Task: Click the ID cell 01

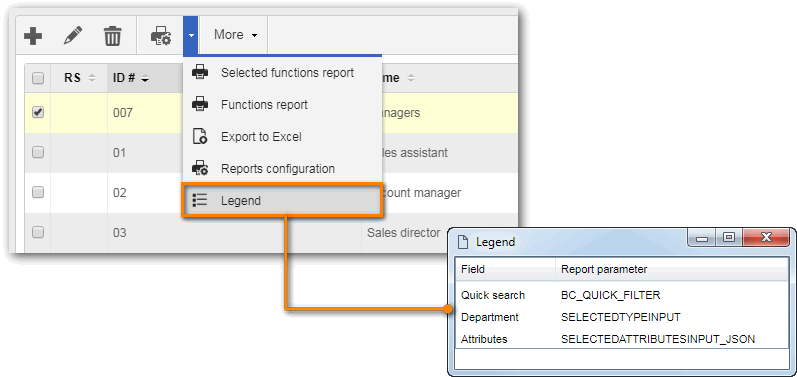Action: 119,152
